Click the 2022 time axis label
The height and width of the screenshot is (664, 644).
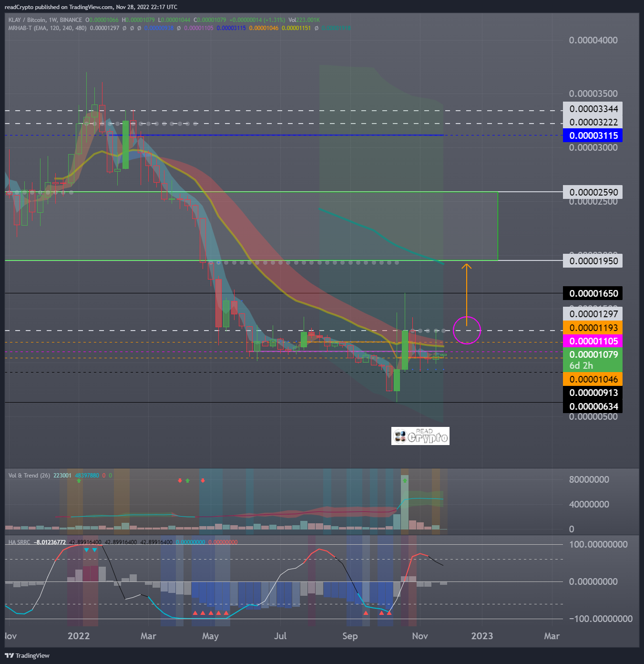(79, 636)
